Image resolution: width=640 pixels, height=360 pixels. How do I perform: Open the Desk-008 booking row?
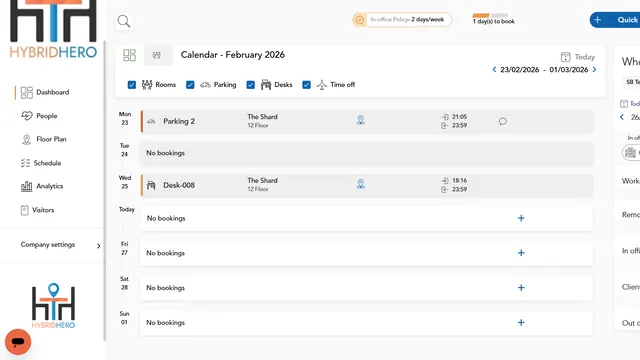[x=367, y=185]
